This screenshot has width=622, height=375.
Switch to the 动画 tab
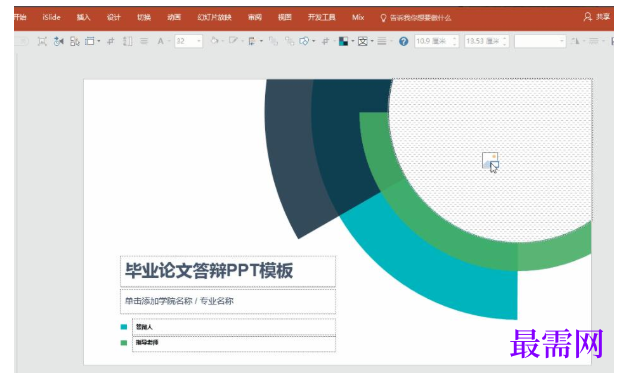point(174,17)
